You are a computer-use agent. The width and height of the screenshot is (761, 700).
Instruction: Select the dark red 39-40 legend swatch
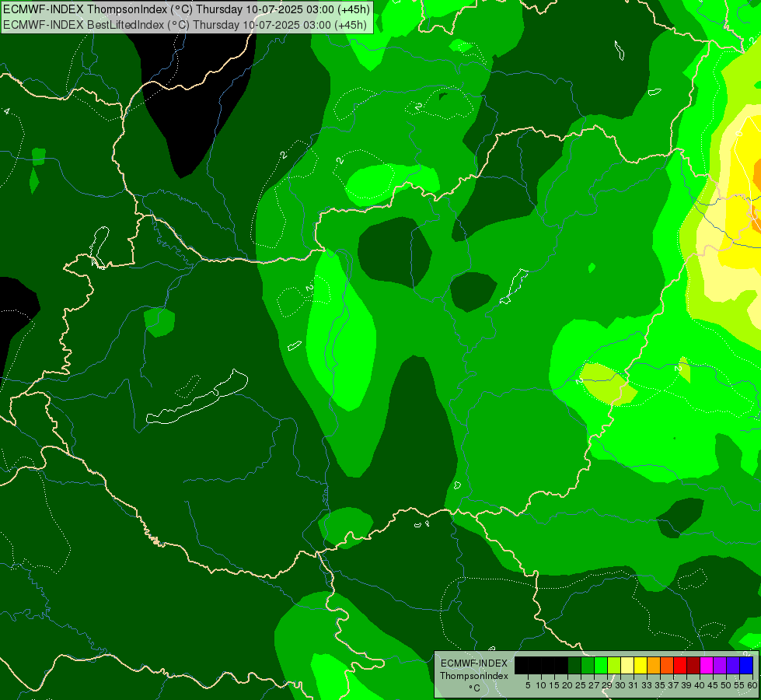click(693, 665)
